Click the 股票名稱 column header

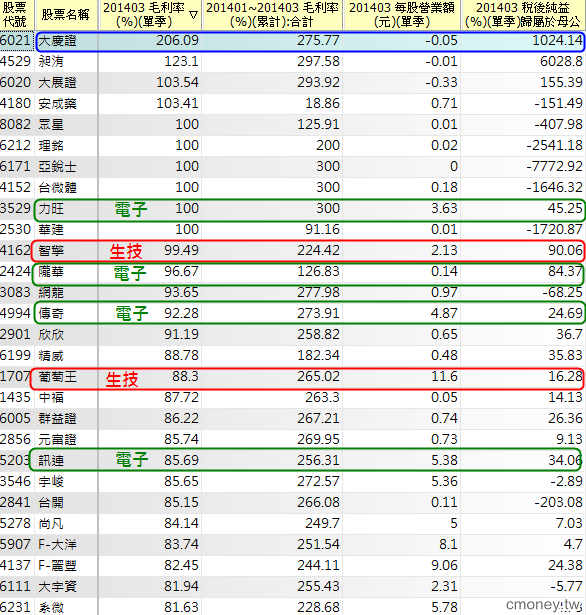pos(66,15)
